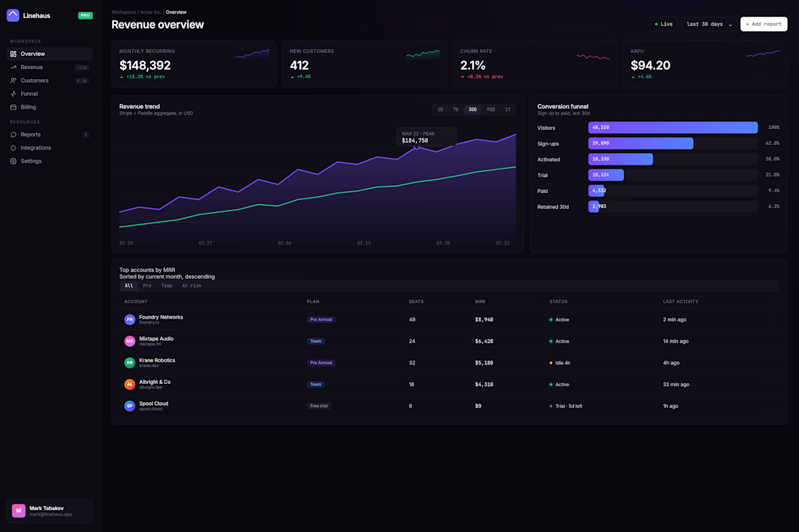Click Acme Inc. in the breadcrumb
The width and height of the screenshot is (799, 532).
150,12
